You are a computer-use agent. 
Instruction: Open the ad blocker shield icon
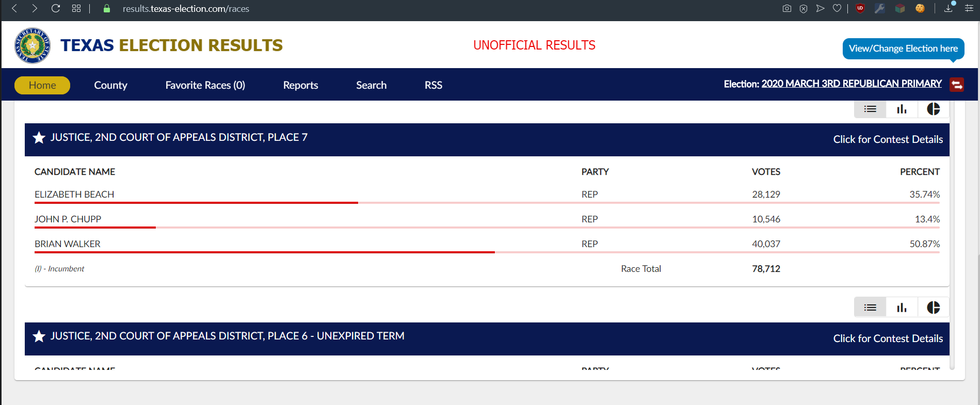pyautogui.click(x=804, y=8)
